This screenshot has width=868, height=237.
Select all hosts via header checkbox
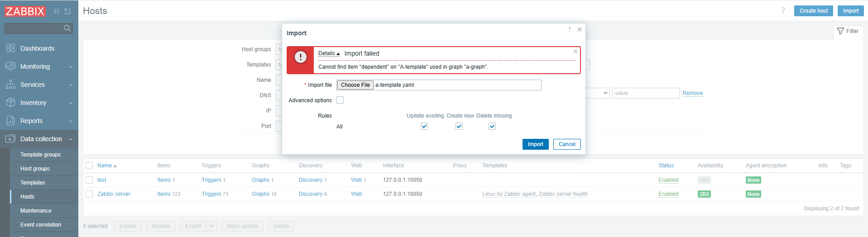point(89,166)
